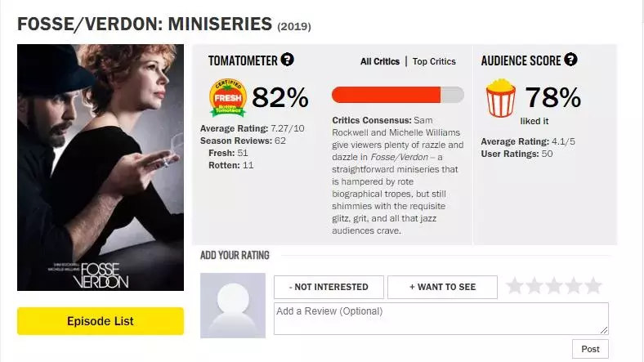Viewport: 644px width, 362px height.
Task: Select the All Critics tab
Action: click(x=380, y=61)
